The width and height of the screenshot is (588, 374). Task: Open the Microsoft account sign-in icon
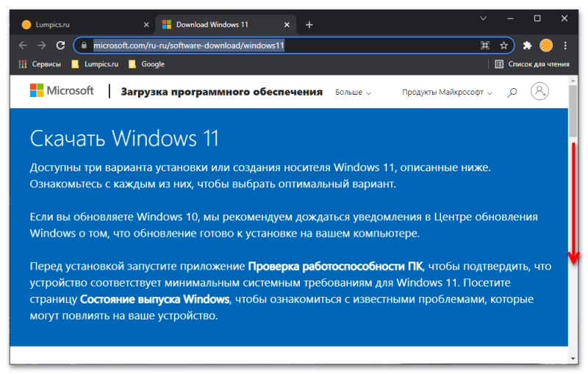[540, 92]
